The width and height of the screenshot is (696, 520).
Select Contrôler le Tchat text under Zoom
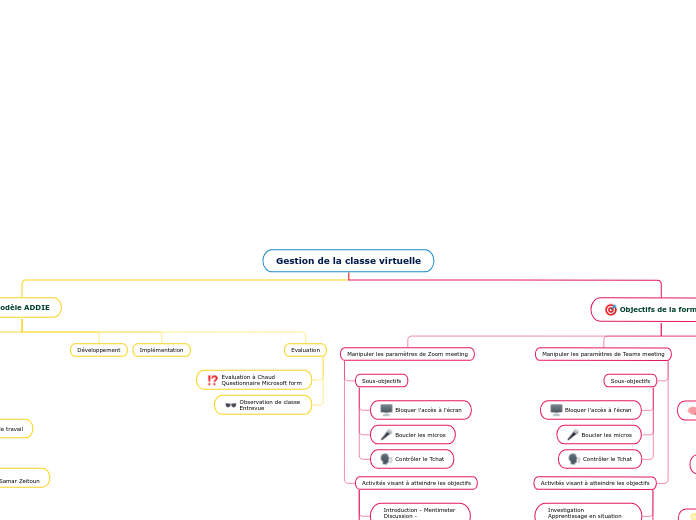click(x=419, y=459)
